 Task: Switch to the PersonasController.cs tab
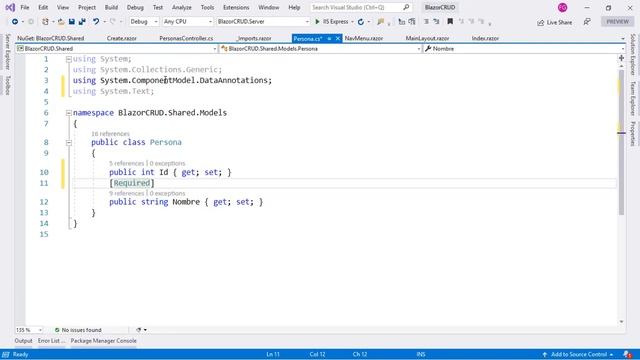click(x=186, y=38)
